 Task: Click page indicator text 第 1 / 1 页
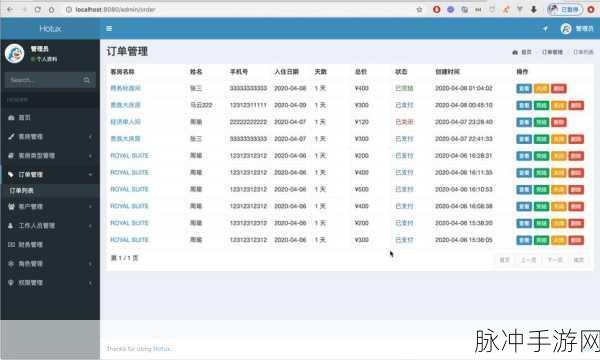pyautogui.click(x=124, y=258)
